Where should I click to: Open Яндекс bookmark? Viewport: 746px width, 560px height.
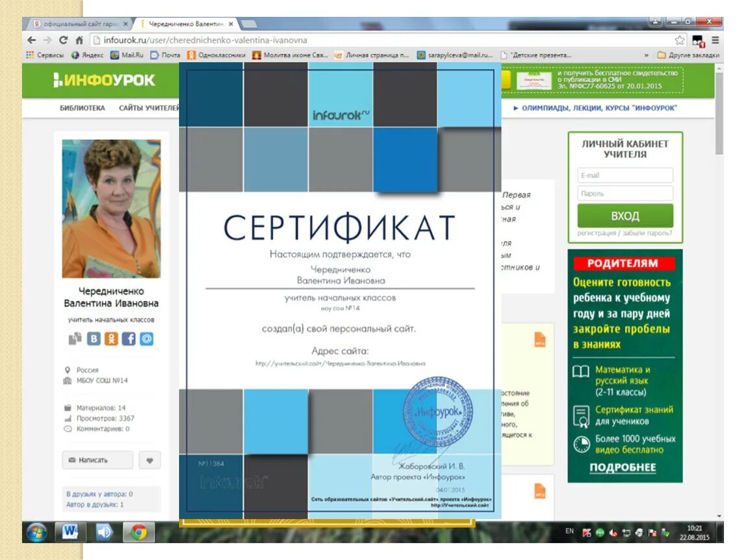tap(87, 55)
